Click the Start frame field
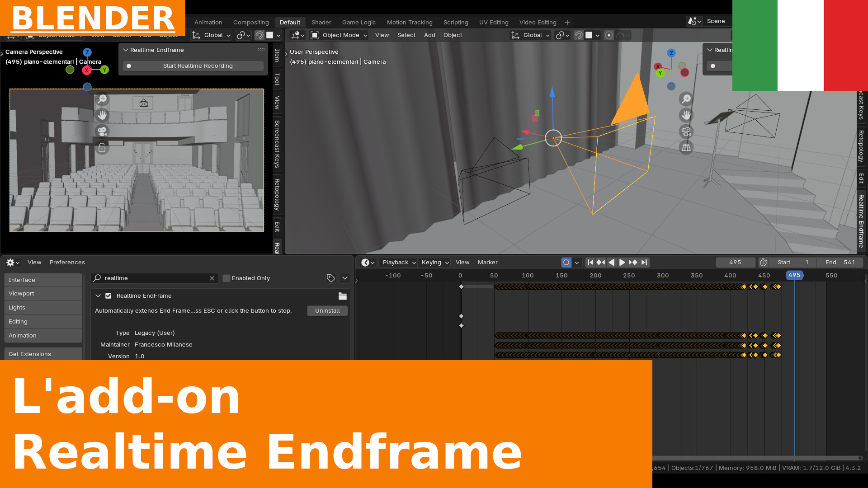 pyautogui.click(x=793, y=263)
